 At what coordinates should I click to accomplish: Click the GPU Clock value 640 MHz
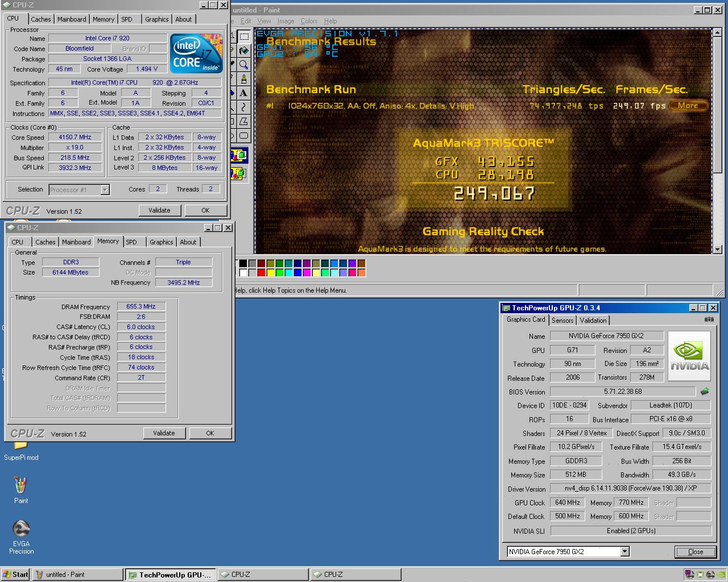(568, 502)
